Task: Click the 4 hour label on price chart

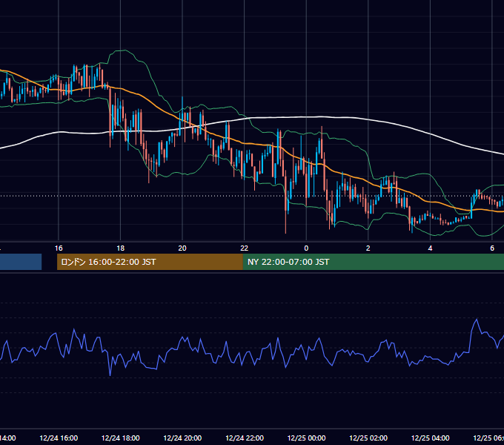Action: 430,248
